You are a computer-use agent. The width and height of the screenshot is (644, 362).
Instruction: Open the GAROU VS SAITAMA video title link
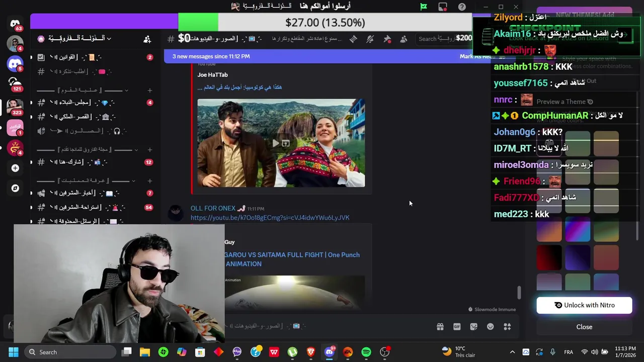[292, 259]
